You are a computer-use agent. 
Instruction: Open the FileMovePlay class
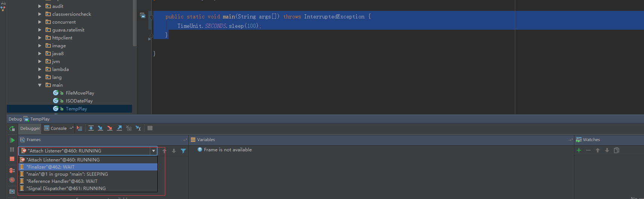pos(80,93)
